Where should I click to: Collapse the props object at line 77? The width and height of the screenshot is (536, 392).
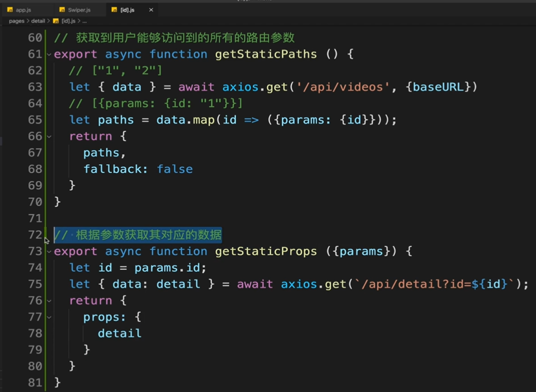49,317
